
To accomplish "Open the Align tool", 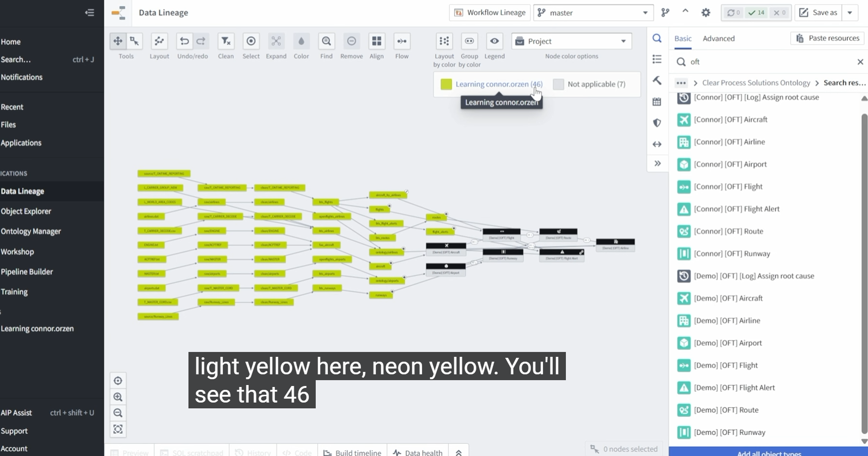I will pyautogui.click(x=376, y=41).
